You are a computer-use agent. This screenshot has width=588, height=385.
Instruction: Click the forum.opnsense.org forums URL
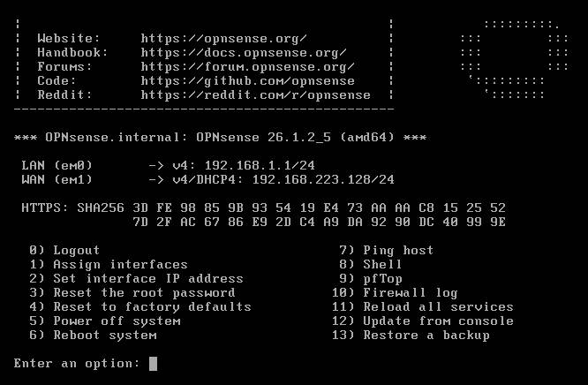[247, 66]
